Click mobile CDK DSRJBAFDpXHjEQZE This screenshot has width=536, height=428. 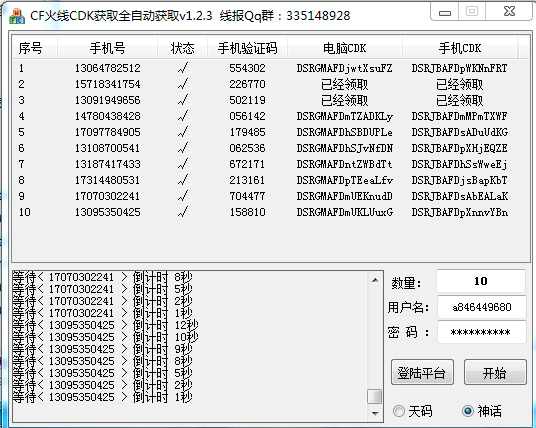pyautogui.click(x=460, y=148)
